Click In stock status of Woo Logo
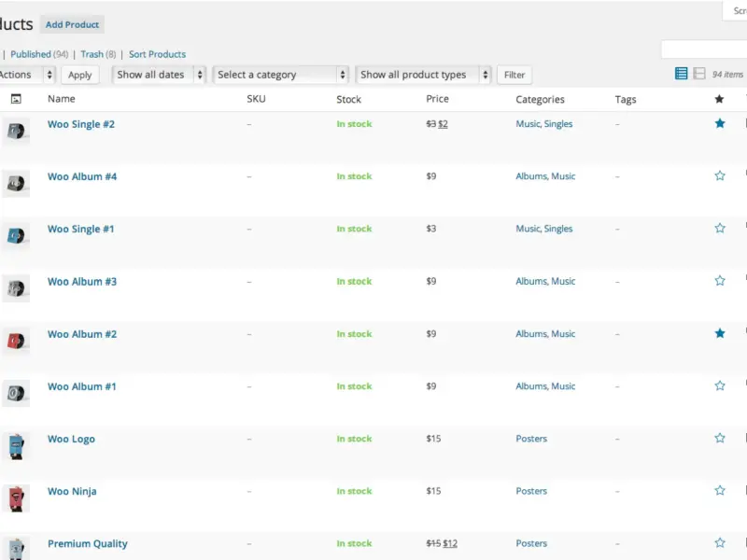Image resolution: width=747 pixels, height=560 pixels. (x=354, y=439)
